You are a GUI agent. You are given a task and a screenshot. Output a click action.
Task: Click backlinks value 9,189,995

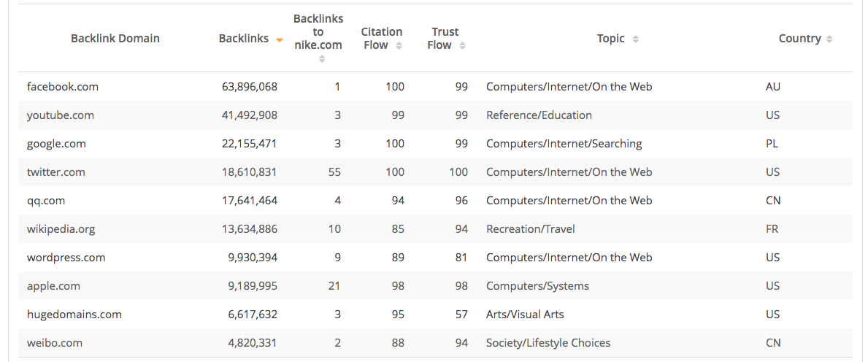(253, 285)
